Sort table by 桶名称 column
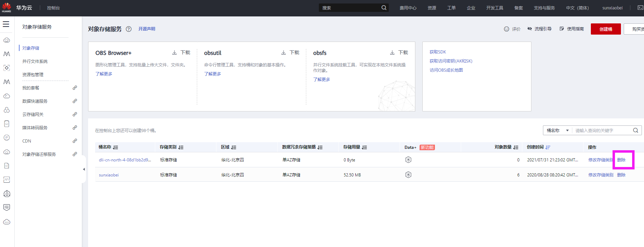The image size is (644, 247). click(115, 147)
